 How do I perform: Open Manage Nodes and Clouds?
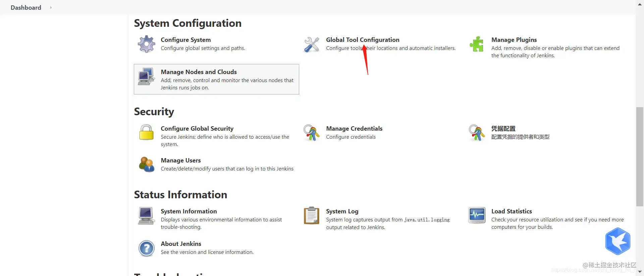pos(199,72)
